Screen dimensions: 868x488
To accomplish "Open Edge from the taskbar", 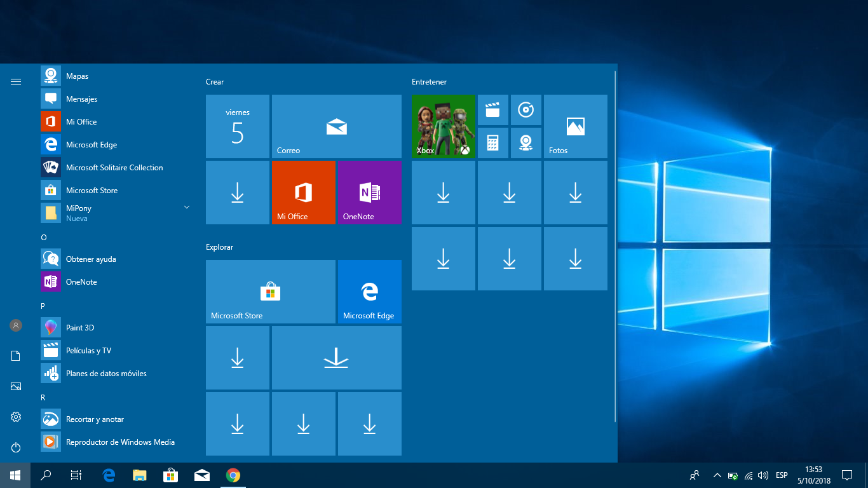I will [109, 475].
